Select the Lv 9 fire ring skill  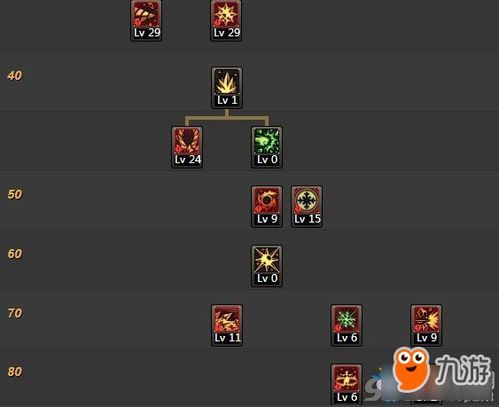click(x=267, y=206)
